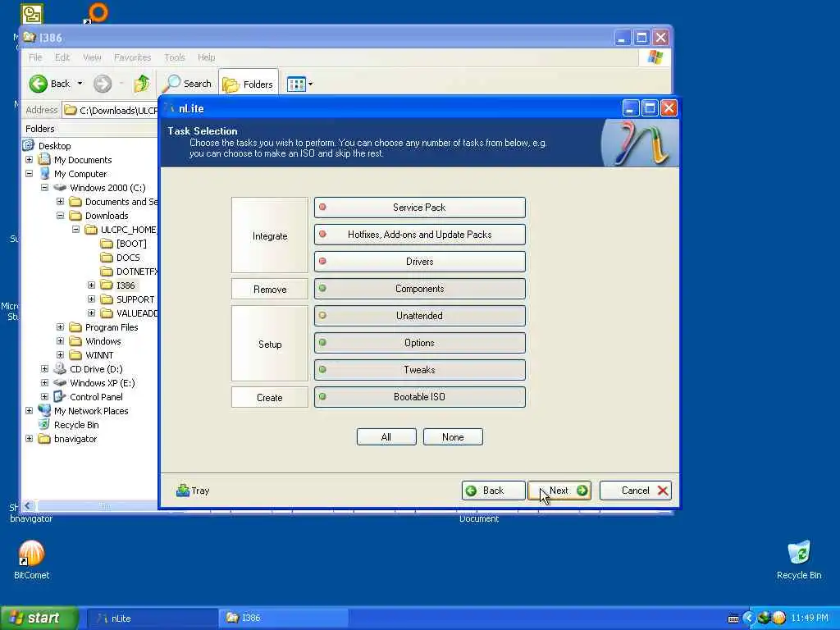Click the Search toolbar button
This screenshot has width=840, height=630.
point(187,84)
